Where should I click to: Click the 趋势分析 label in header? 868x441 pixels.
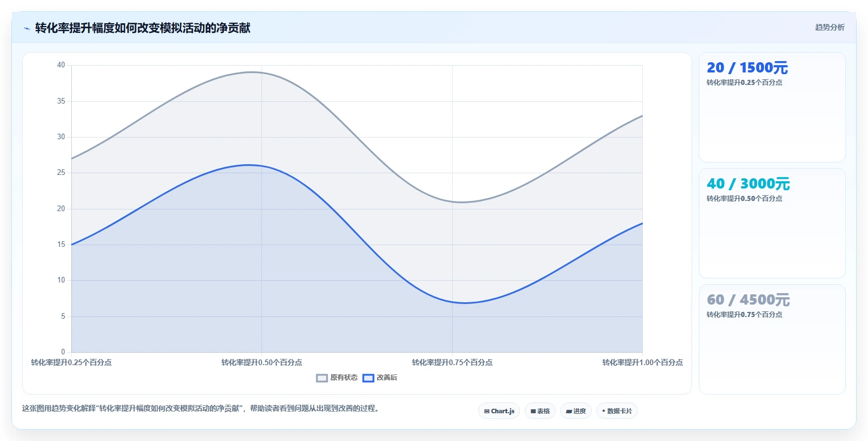pyautogui.click(x=830, y=27)
